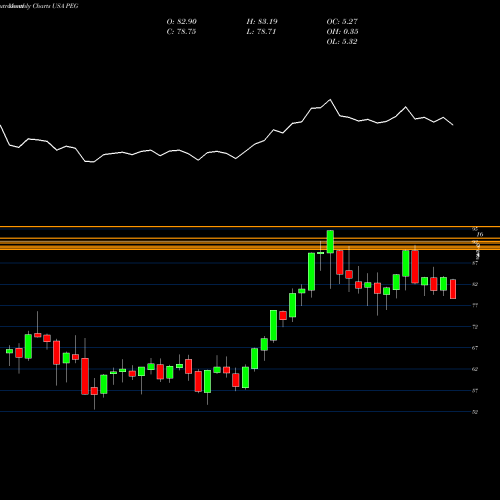Click the low price "L: 78.71"
Screen dimensions: 500x500
point(261,32)
